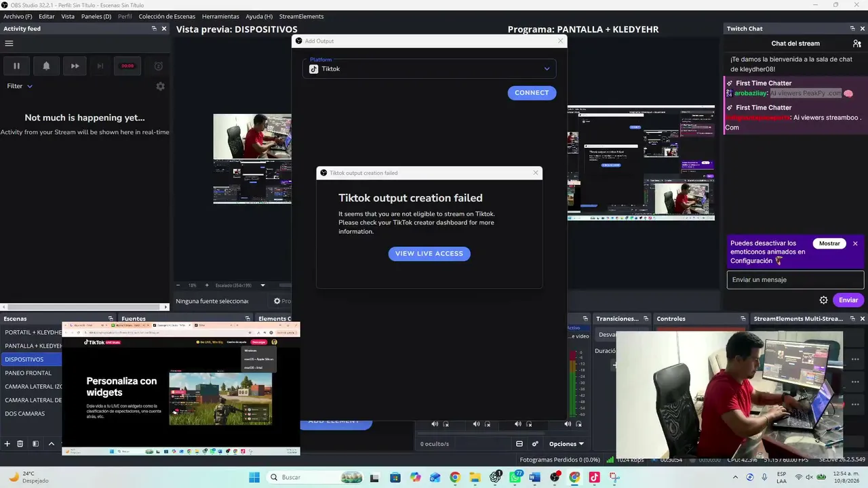The width and height of the screenshot is (868, 488).
Task: Open the Activity feed hamburger menu
Action: [x=9, y=43]
